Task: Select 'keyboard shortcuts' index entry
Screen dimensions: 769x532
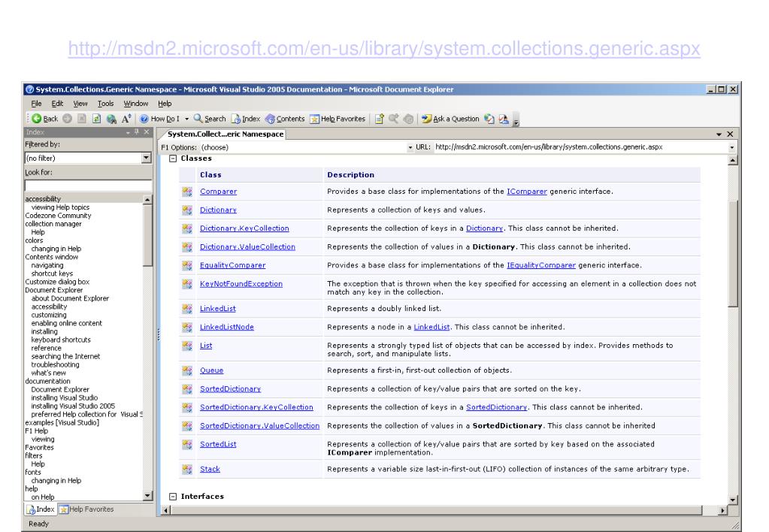Action: click(x=61, y=340)
